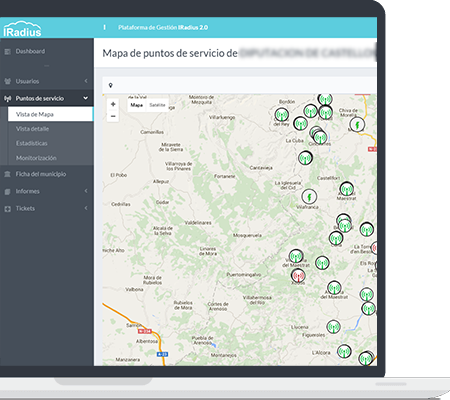Click the Informes document icon
The height and width of the screenshot is (400, 450).
[x=7, y=191]
